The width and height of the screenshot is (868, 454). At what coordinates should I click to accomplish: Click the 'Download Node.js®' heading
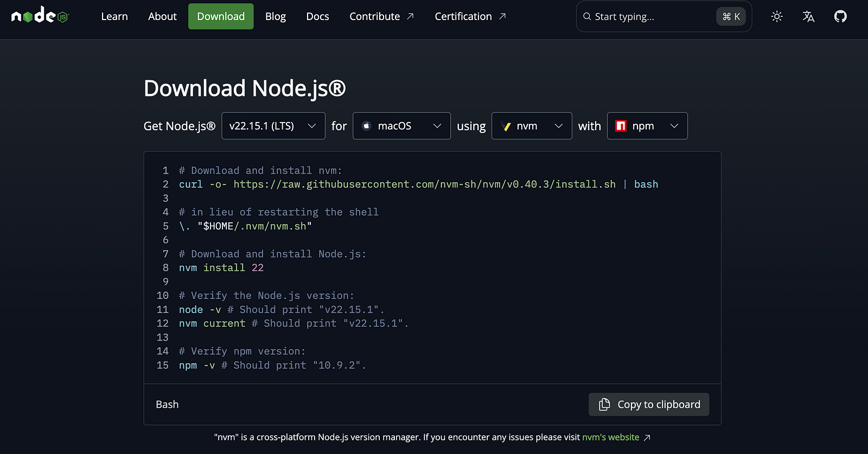(x=245, y=88)
